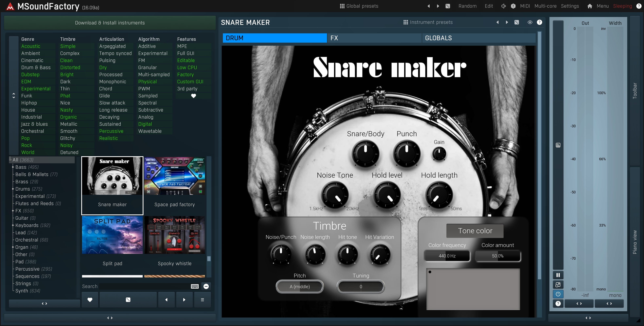Select next instrument preset arrow

pyautogui.click(x=507, y=22)
